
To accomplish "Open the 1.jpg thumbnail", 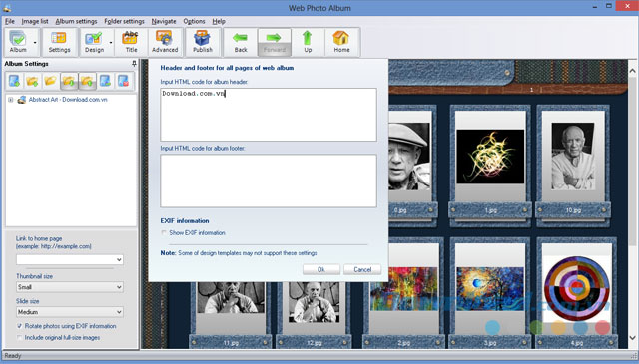I will pyautogui.click(x=490, y=157).
